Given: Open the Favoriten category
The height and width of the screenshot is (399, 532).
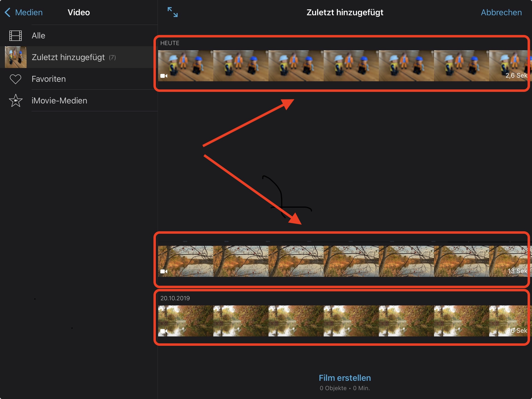Looking at the screenshot, I should 49,79.
